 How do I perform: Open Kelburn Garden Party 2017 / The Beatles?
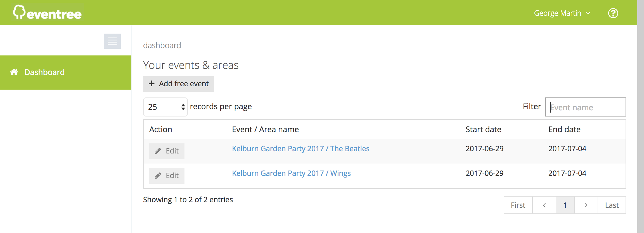tap(301, 148)
